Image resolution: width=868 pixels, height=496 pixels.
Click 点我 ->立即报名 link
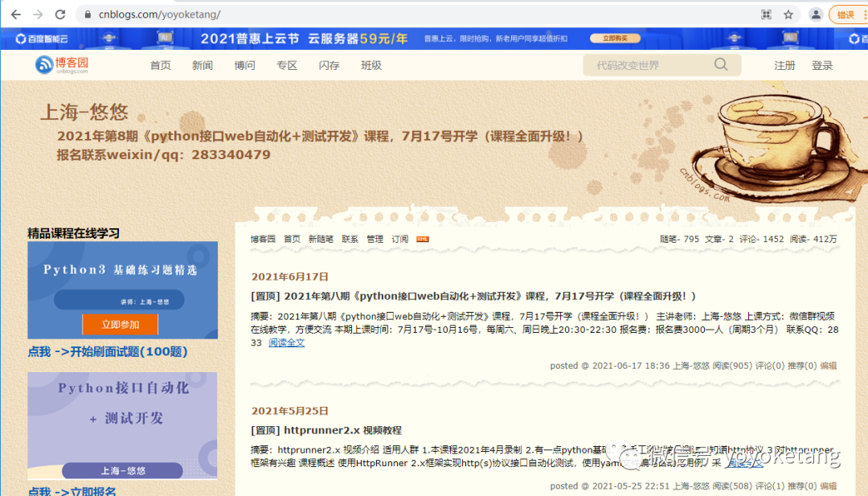point(72,491)
